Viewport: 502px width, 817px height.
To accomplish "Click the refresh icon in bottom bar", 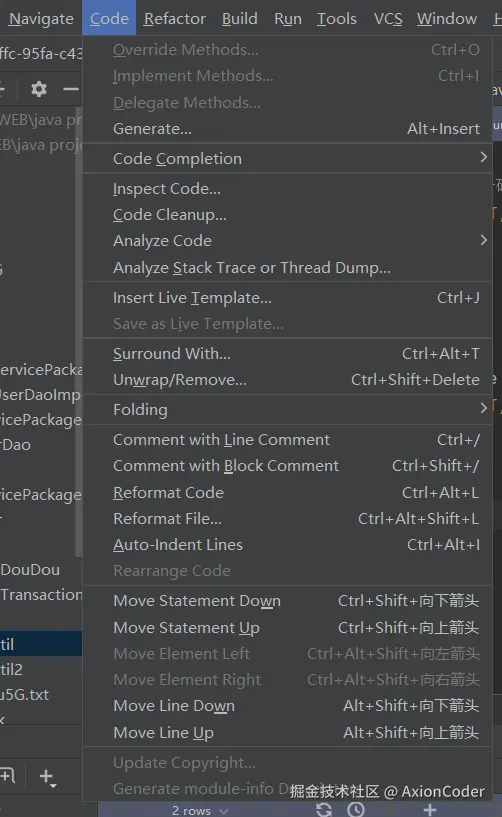I will tap(324, 809).
